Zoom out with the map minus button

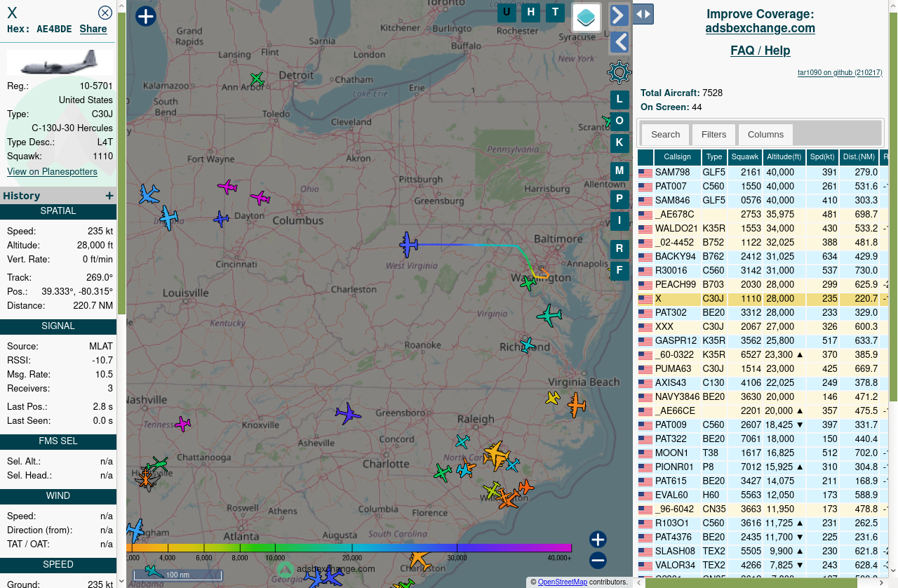pos(598,560)
